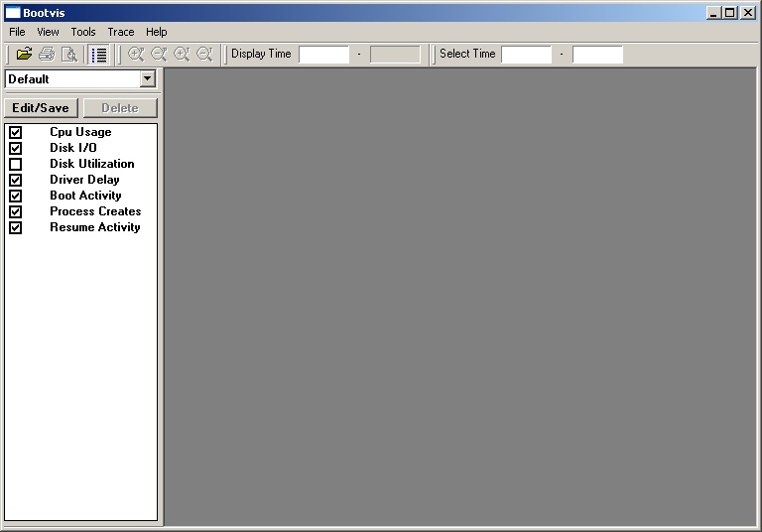Click the first zoom-out magnifier icon

pos(159,54)
